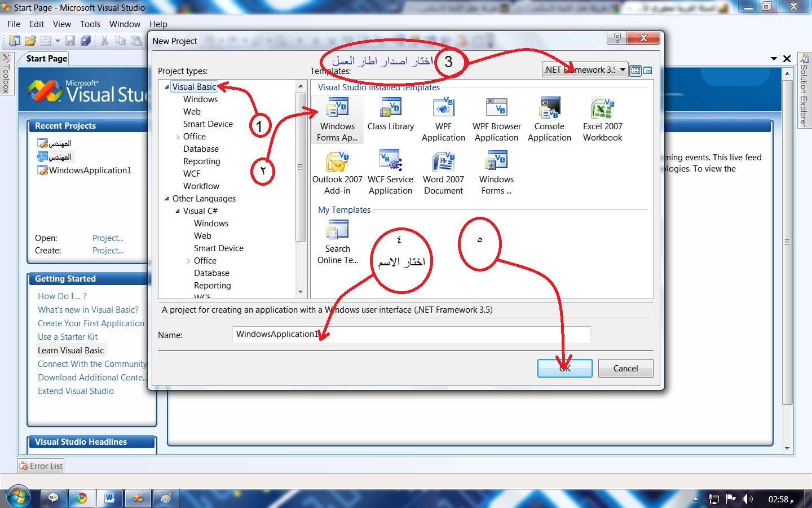
Task: Select the Word 2007 Document template
Action: [x=444, y=173]
